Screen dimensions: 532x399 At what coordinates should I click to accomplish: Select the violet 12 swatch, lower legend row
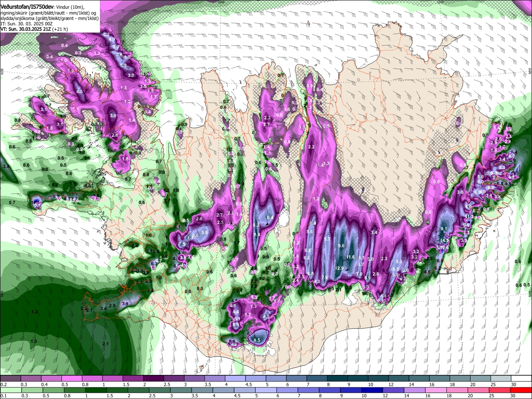[393, 390]
